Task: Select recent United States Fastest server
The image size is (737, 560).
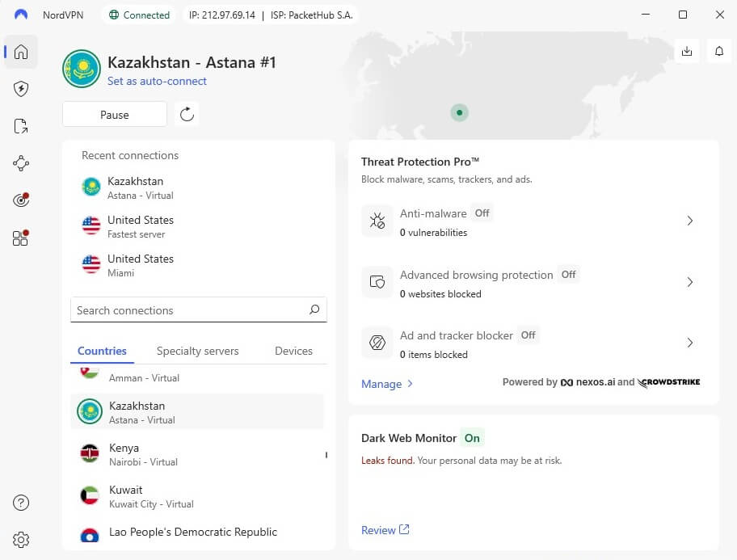Action: coord(198,226)
